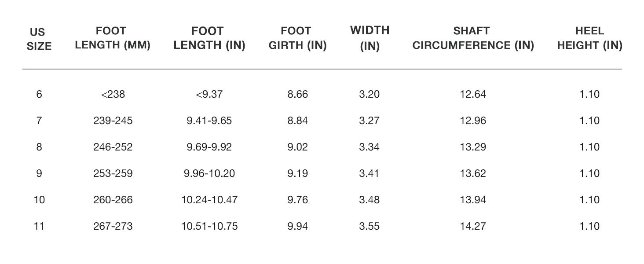Image resolution: width=644 pixels, height=264 pixels.
Task: Click the 10.24-10.47 foot length cell
Action: tap(209, 200)
